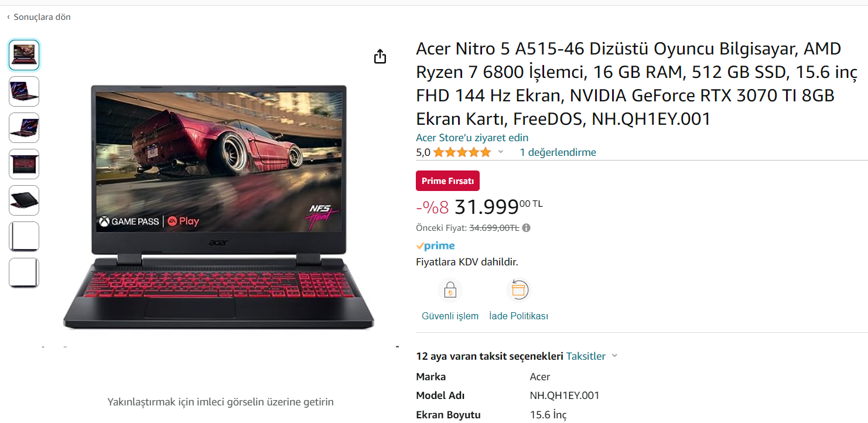
Task: Click the share icon above the product image
Action: (x=380, y=56)
